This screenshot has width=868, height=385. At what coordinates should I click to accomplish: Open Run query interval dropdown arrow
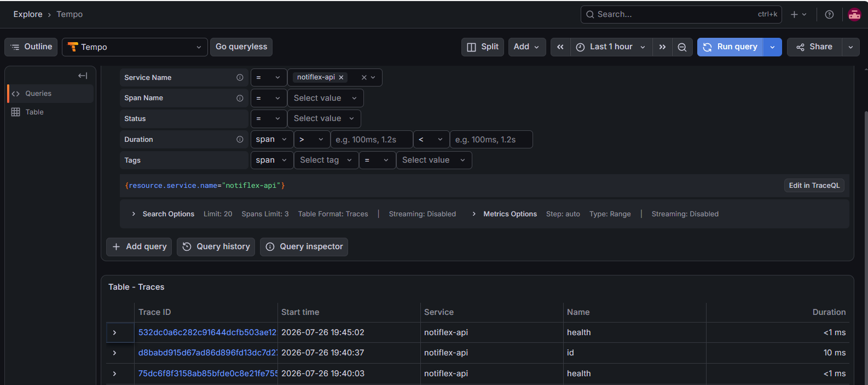(772, 47)
